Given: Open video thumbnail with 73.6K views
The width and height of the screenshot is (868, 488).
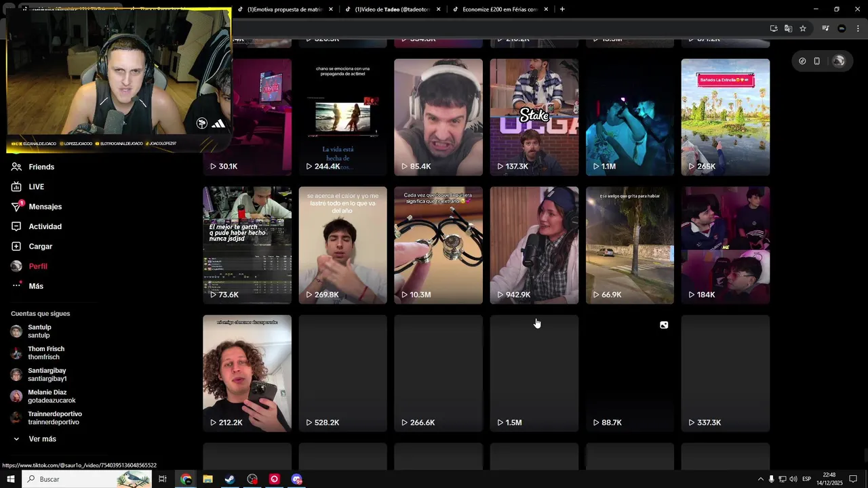Looking at the screenshot, I should (x=247, y=245).
